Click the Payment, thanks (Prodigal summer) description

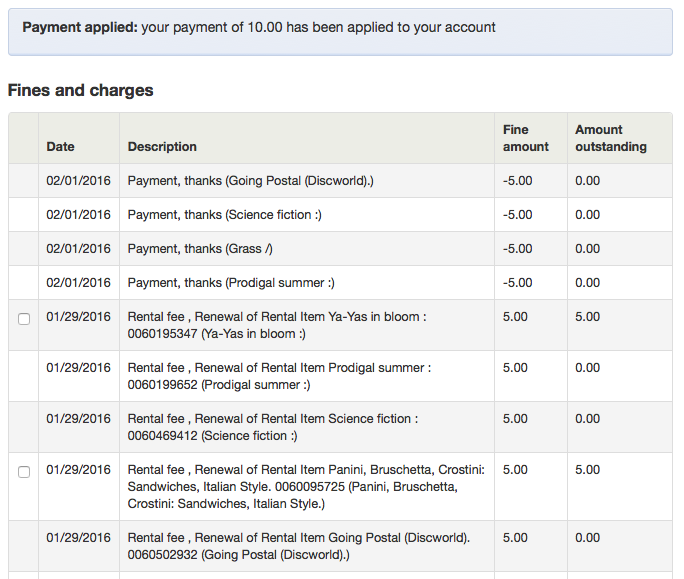click(x=231, y=283)
